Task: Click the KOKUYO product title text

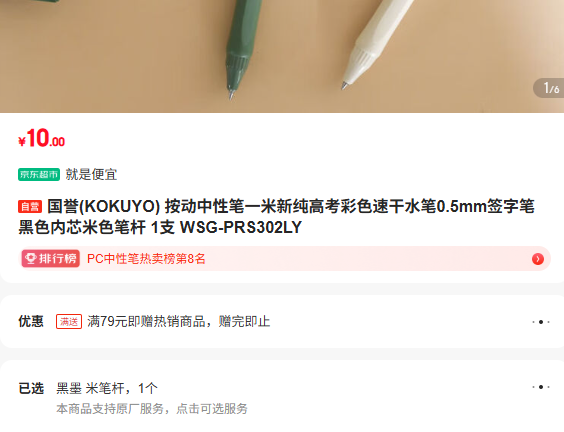Action: click(276, 217)
